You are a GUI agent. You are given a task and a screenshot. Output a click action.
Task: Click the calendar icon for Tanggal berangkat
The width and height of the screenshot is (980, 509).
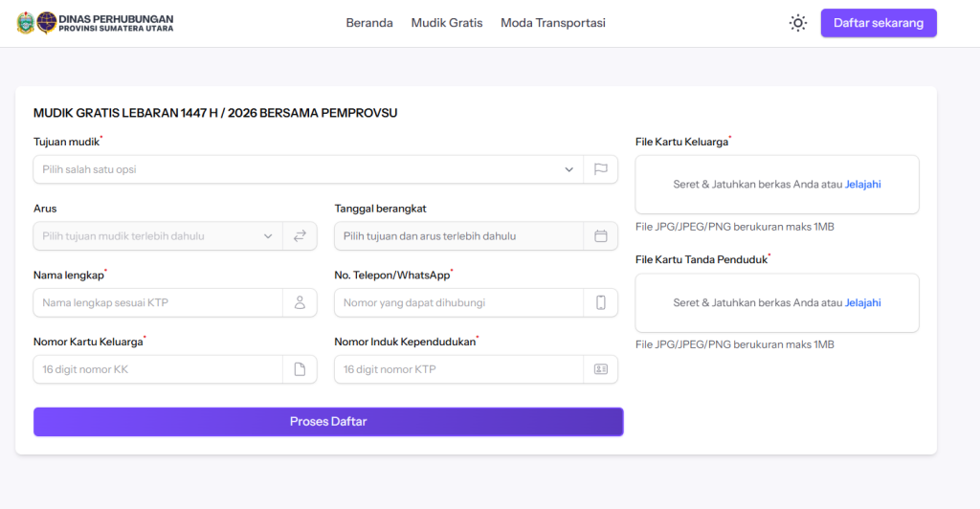point(601,236)
